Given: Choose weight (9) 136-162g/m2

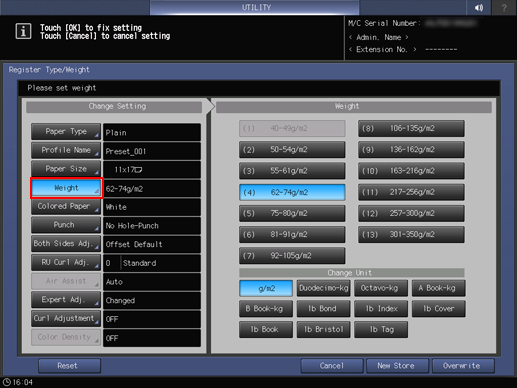Looking at the screenshot, I should pos(411,150).
